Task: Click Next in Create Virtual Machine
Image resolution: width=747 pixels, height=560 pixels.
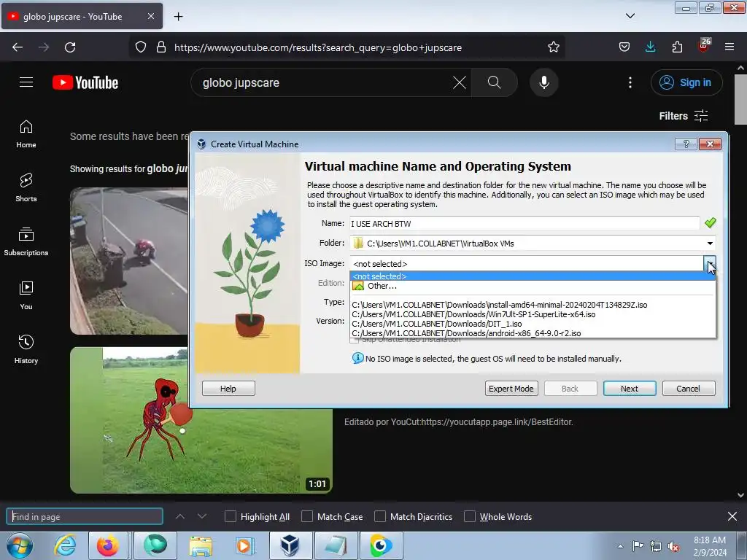Action: coord(630,389)
